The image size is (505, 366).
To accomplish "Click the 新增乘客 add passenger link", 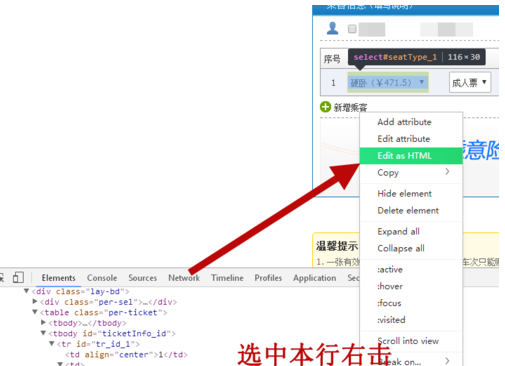I will tap(350, 107).
